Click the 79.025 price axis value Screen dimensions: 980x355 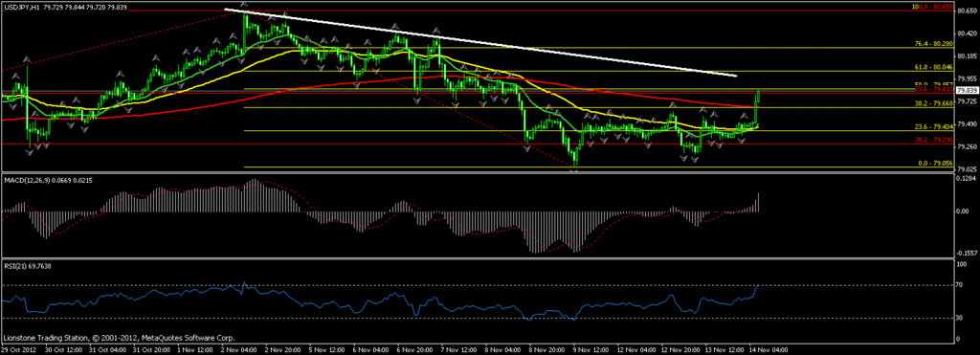tap(967, 168)
